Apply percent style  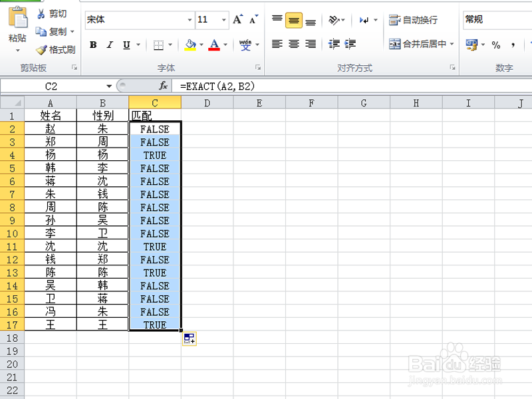coord(495,45)
